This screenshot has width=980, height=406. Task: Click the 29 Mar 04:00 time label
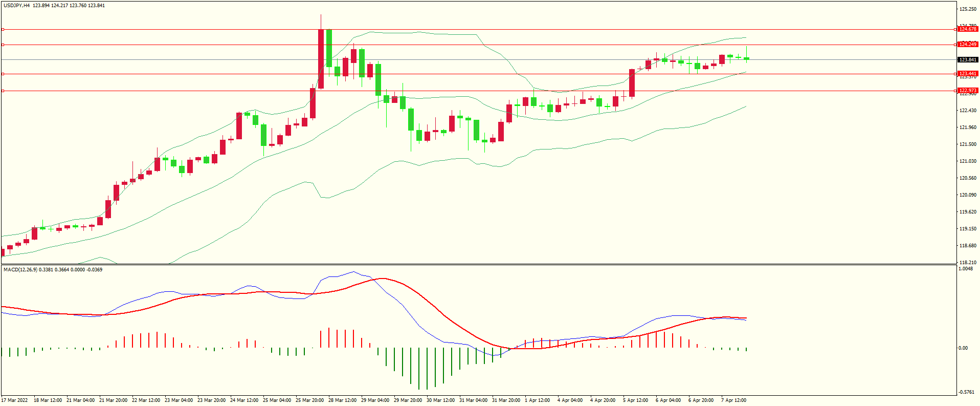pos(375,400)
